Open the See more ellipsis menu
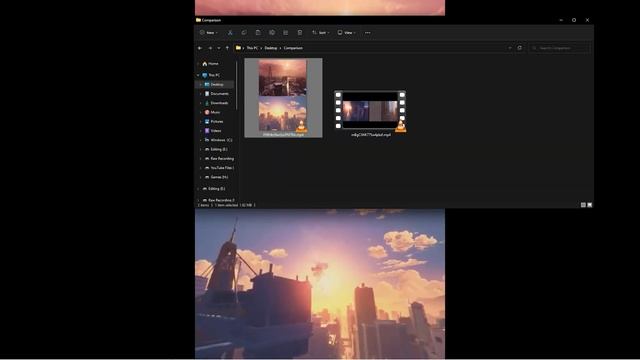 [x=368, y=33]
